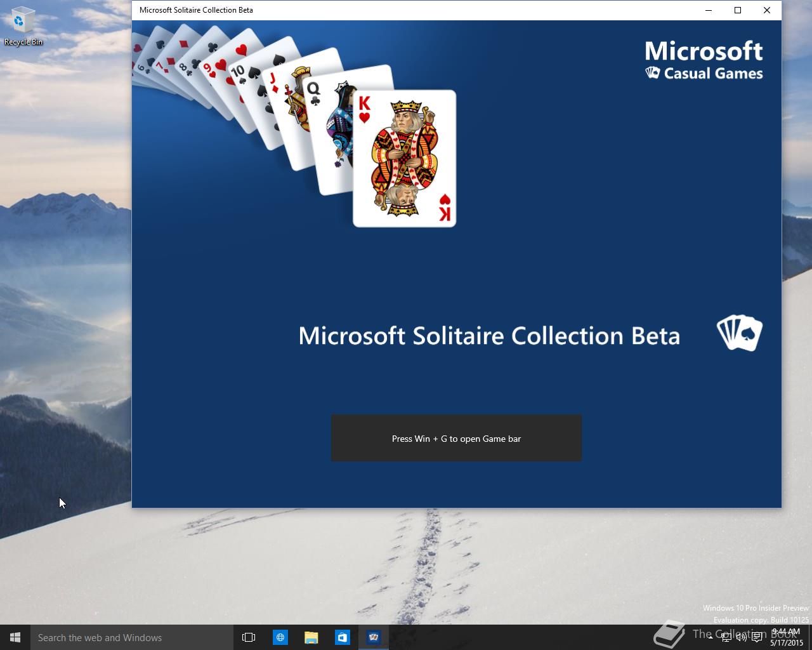The image size is (812, 650).
Task: Show hidden system tray icons
Action: click(710, 638)
